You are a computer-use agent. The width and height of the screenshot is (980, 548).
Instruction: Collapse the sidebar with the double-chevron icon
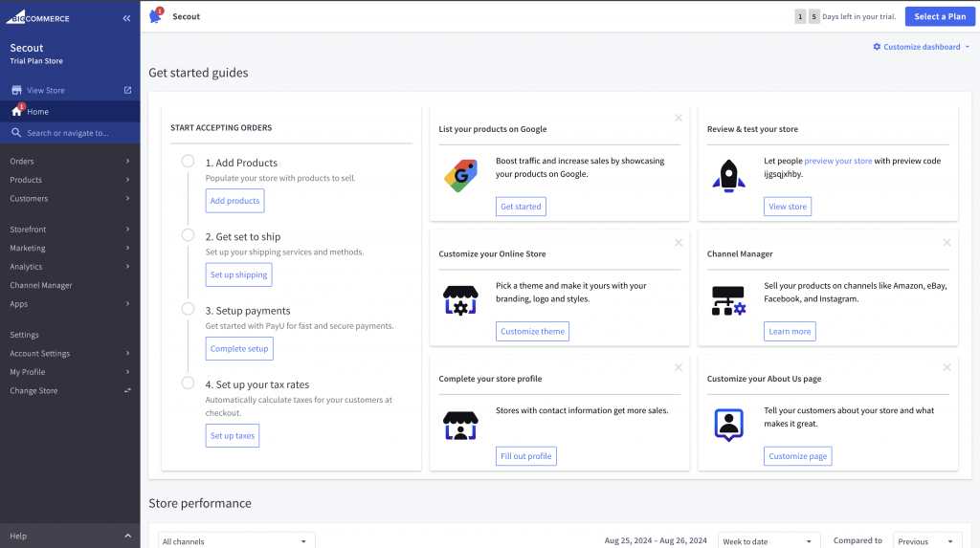[x=126, y=18]
